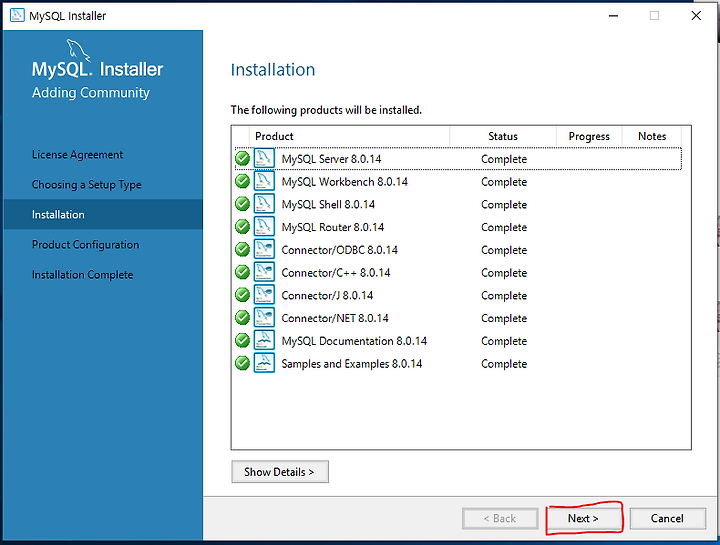Select the Samples and Examples 8.0.14 row text
720x545 pixels.
[x=352, y=364]
